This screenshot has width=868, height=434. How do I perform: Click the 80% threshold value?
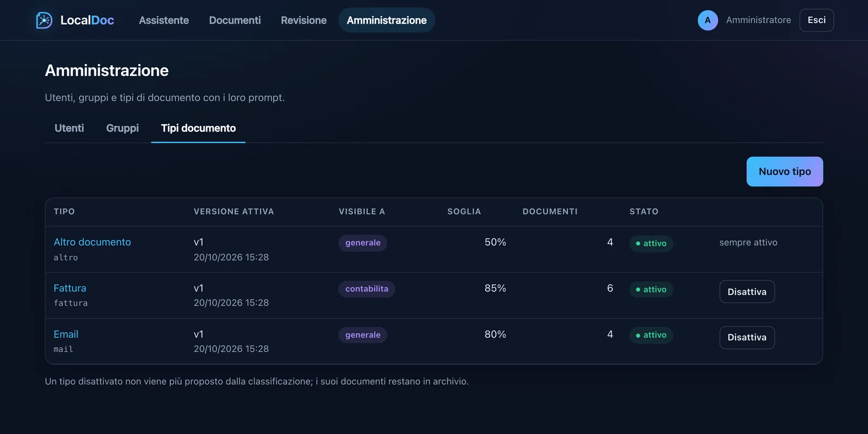pos(495,334)
